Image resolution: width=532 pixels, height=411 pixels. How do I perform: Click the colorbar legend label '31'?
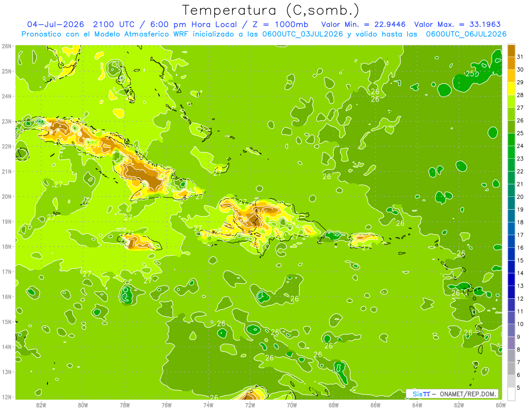click(520, 57)
